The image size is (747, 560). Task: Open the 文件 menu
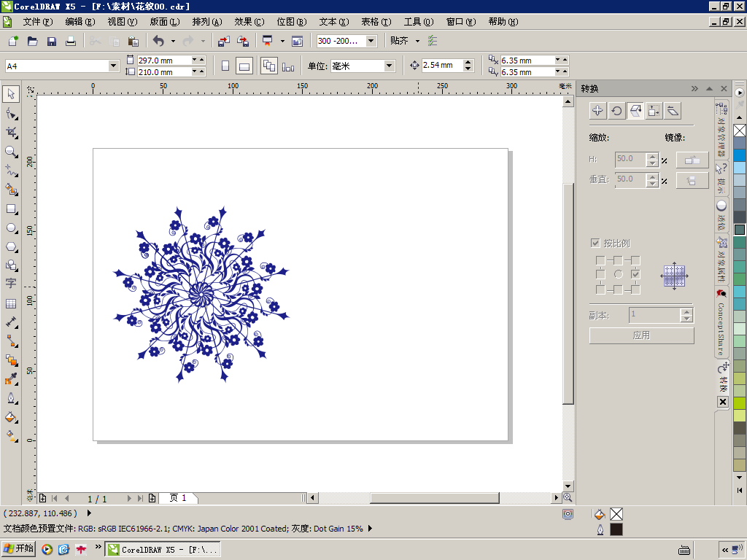tap(38, 22)
